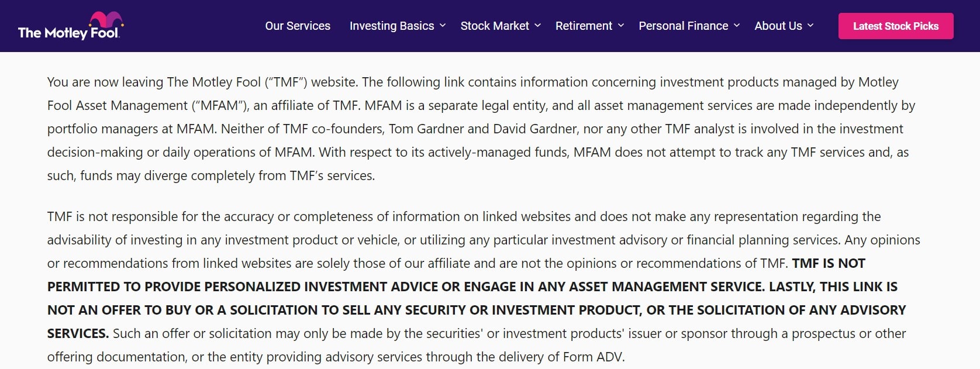Click The Motley Fool wordmark text

(68, 33)
